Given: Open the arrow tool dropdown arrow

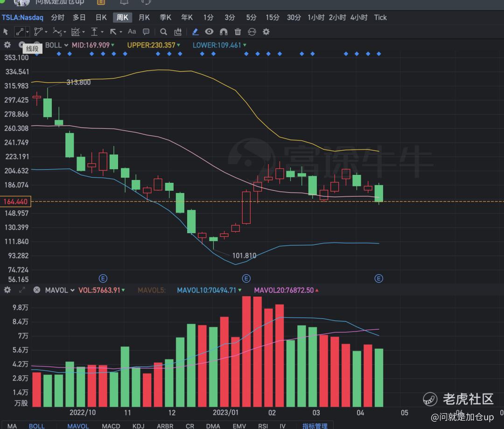Looking at the screenshot, I should click(121, 32).
